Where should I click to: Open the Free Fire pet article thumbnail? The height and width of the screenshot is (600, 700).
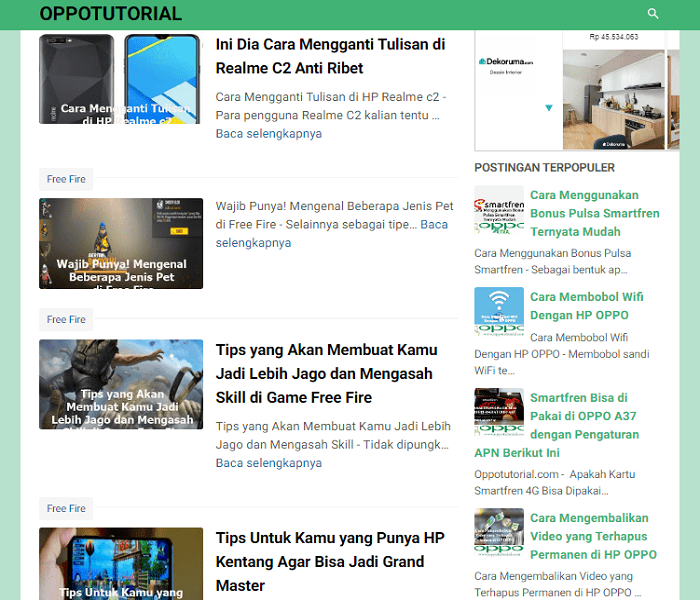[x=121, y=243]
